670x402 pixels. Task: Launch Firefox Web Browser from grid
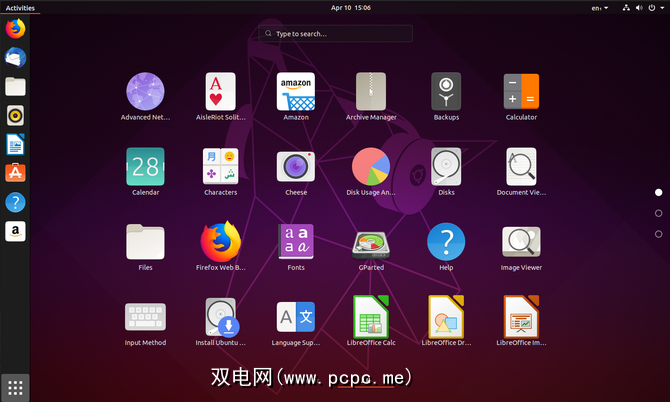(x=220, y=242)
